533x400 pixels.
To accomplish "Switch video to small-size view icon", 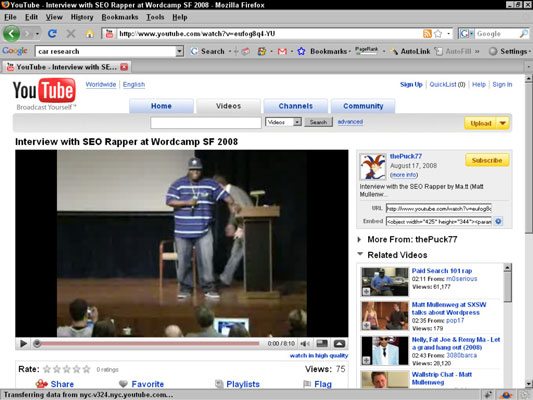I will 322,344.
